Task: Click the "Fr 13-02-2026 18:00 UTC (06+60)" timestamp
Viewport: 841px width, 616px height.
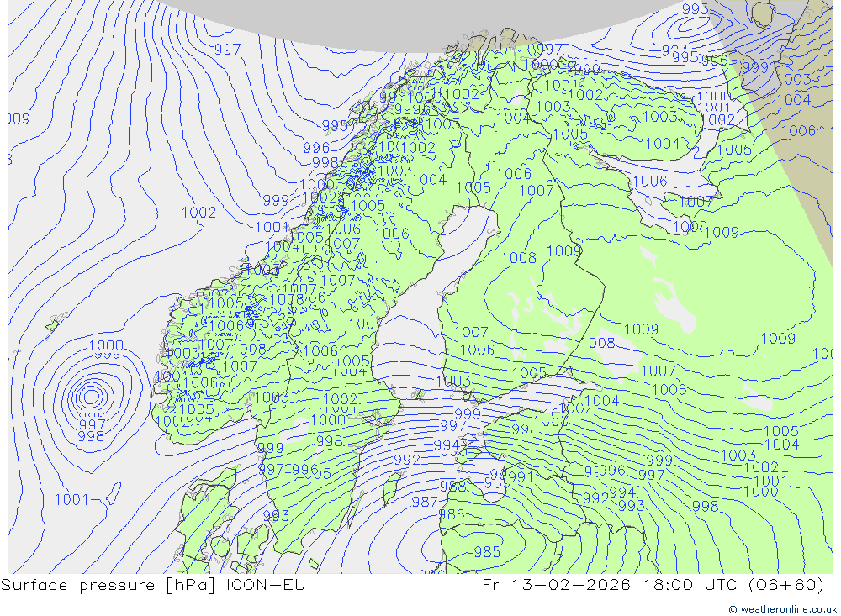Action: (653, 584)
